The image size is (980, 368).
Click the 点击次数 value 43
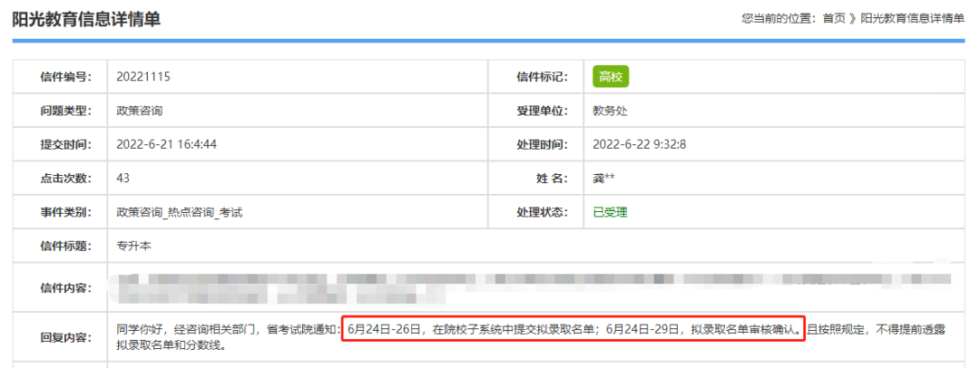(x=123, y=178)
